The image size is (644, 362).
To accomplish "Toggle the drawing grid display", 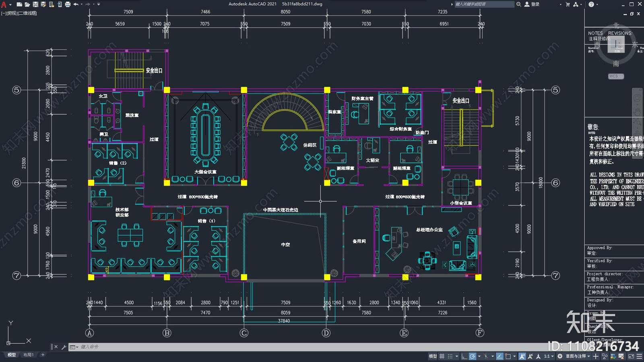I will (442, 356).
